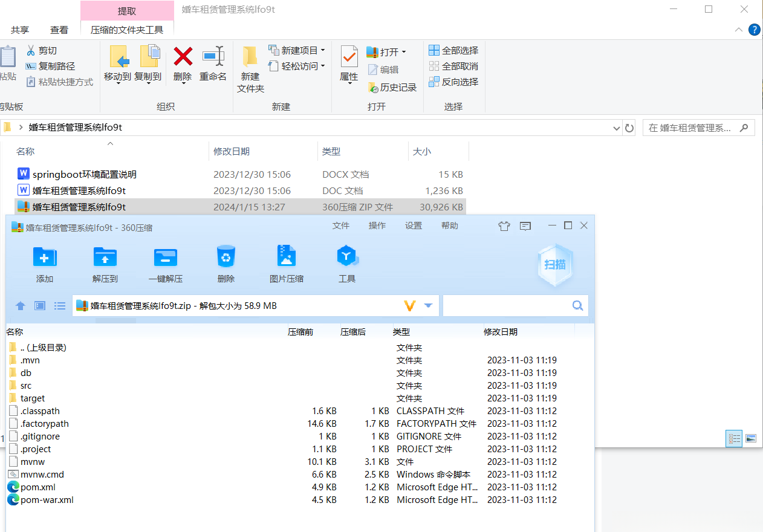This screenshot has width=763, height=532.
Task: Click the search magnifier in 360压缩
Action: point(578,305)
